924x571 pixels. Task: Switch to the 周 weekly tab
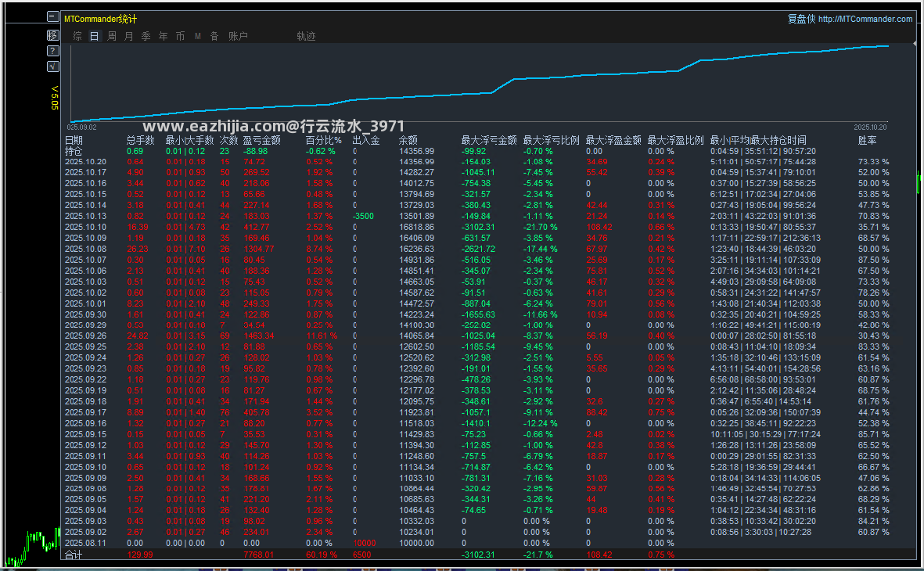click(112, 37)
